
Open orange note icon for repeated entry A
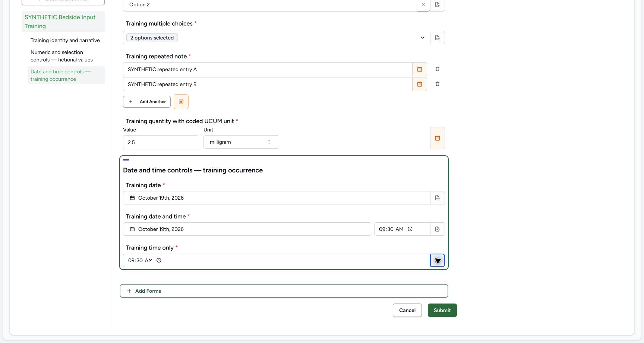coord(420,69)
